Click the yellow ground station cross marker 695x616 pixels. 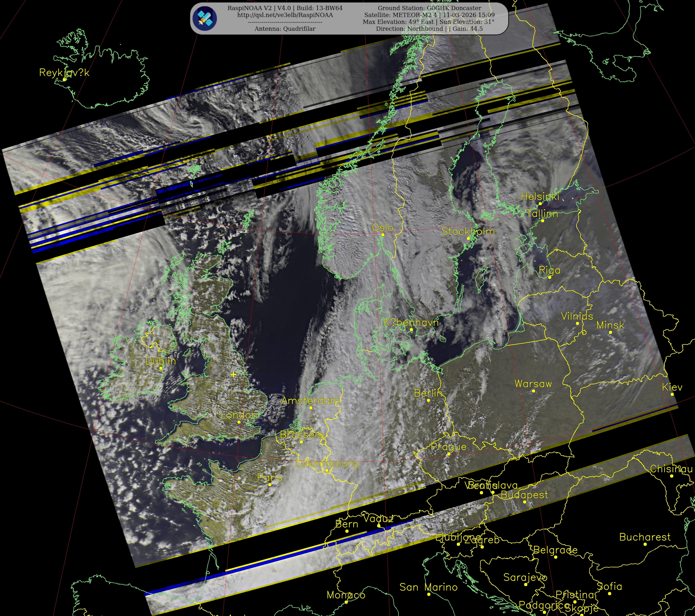tap(233, 374)
